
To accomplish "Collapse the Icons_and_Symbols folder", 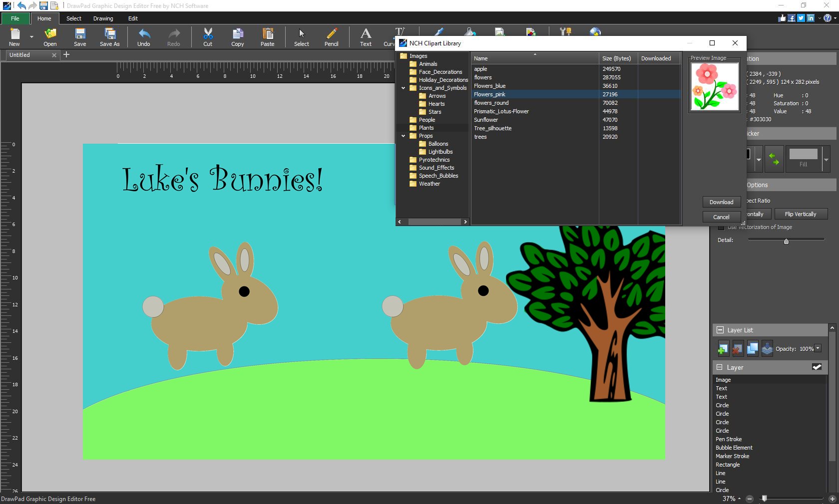I will (404, 88).
